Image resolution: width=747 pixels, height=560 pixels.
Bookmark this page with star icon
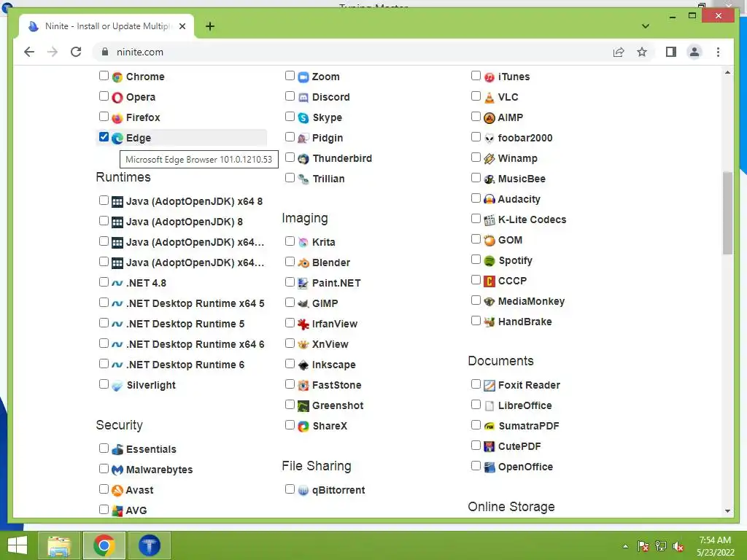[x=642, y=52]
